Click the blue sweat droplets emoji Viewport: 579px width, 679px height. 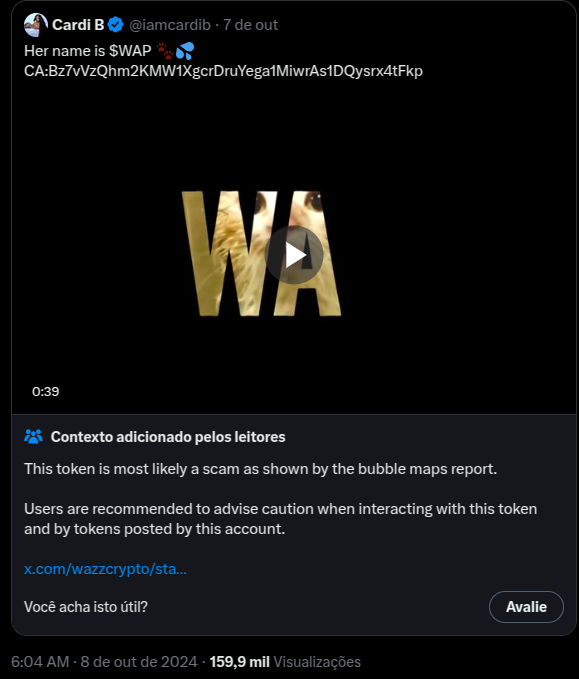click(185, 51)
